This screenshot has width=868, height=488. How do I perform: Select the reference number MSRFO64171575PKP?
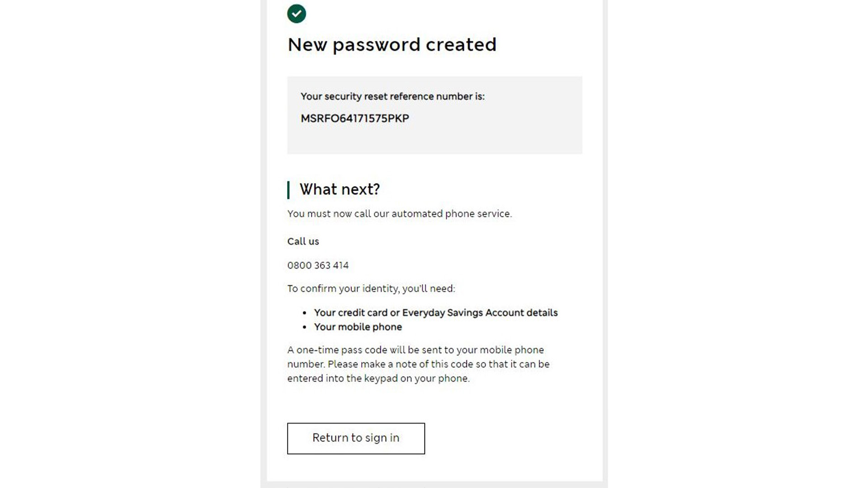[355, 118]
